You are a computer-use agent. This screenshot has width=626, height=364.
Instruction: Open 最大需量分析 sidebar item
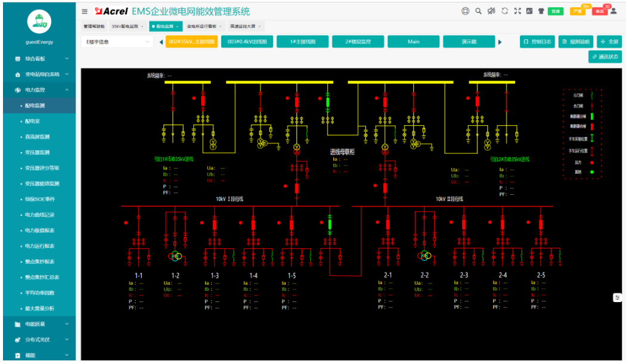[x=39, y=308]
